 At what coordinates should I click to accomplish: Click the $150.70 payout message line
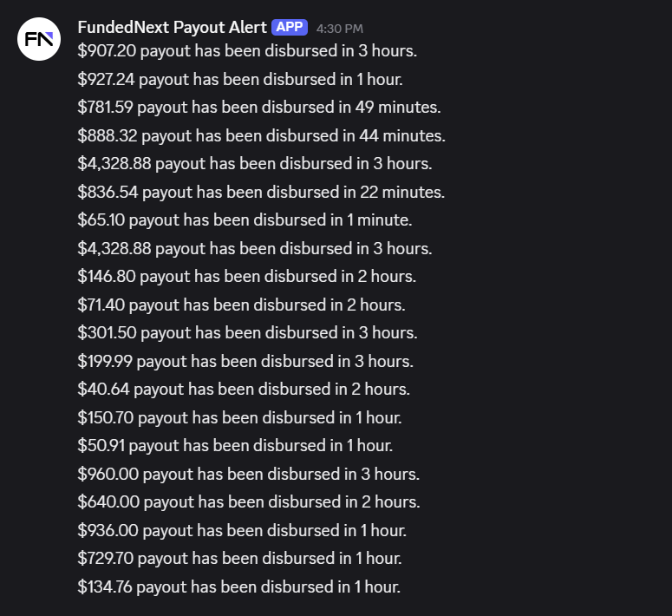239,417
